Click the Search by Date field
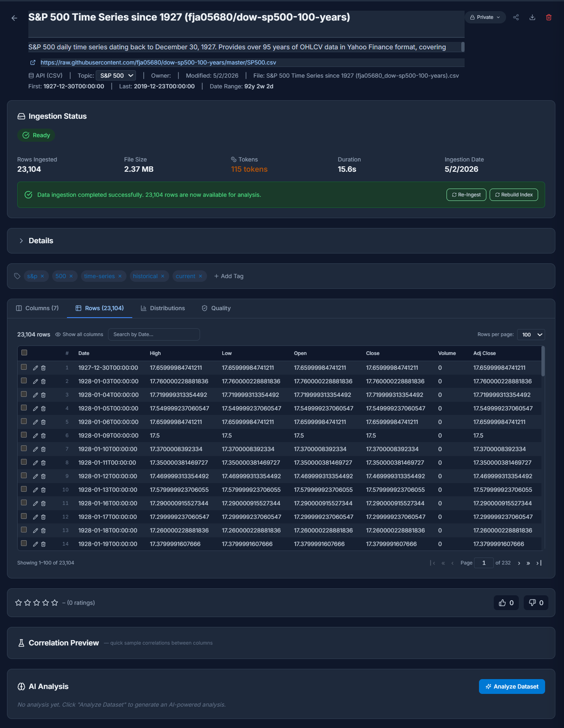Image resolution: width=564 pixels, height=728 pixels. coord(154,334)
